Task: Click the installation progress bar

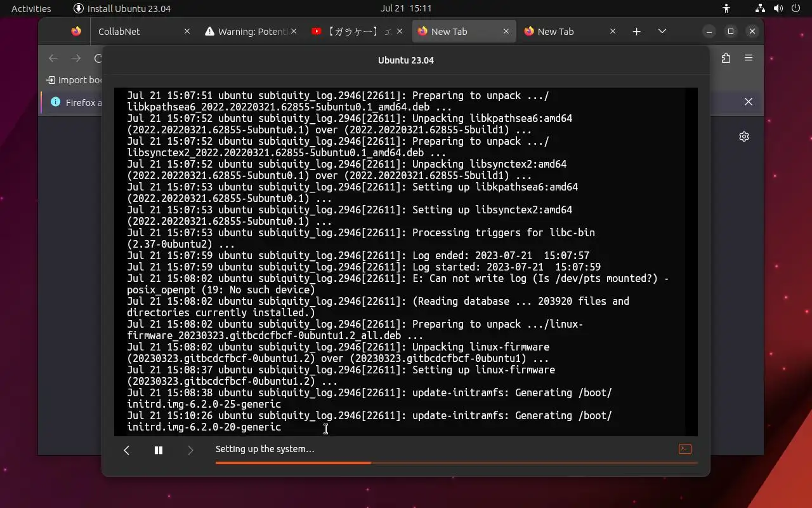Action: [456, 463]
